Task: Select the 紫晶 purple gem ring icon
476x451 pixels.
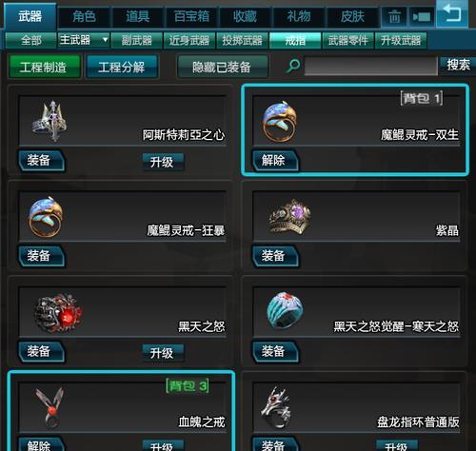Action: pos(289,217)
